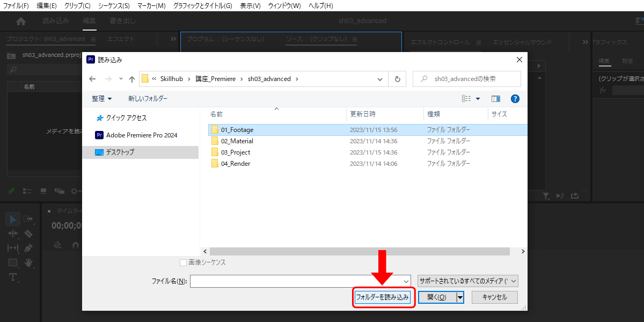Select the Selection tool in Premiere toolbar
Viewport: 644px width, 322px height.
pos(13,218)
